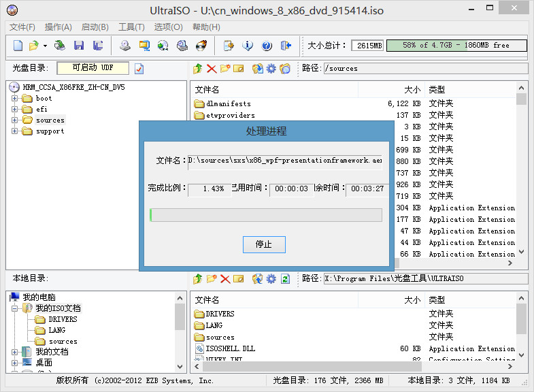Screen dimensions: 534x392
Task: Click rename icon in disc directory toolbar
Action: pyautogui.click(x=238, y=69)
